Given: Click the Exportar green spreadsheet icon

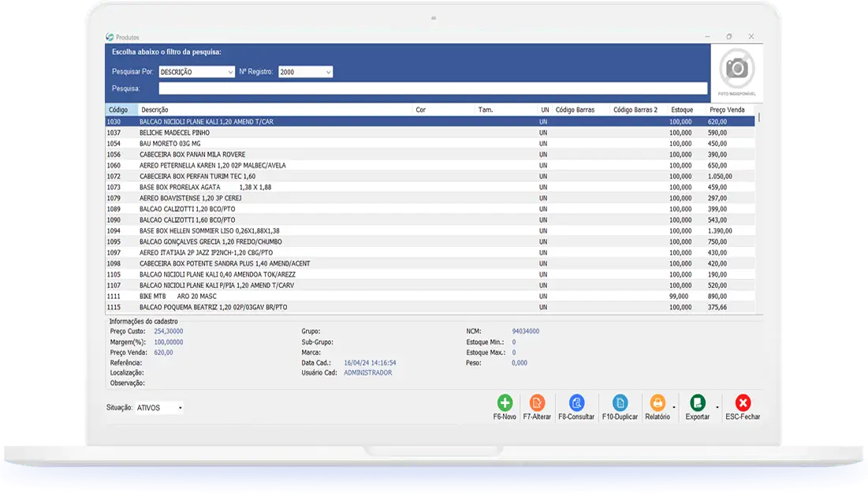Looking at the screenshot, I should click(x=697, y=403).
